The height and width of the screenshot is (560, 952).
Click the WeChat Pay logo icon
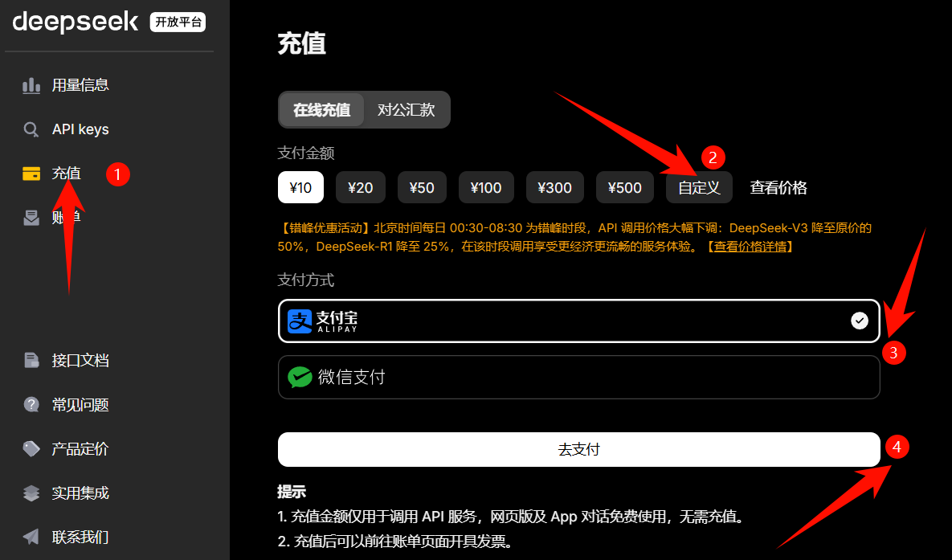(x=300, y=377)
